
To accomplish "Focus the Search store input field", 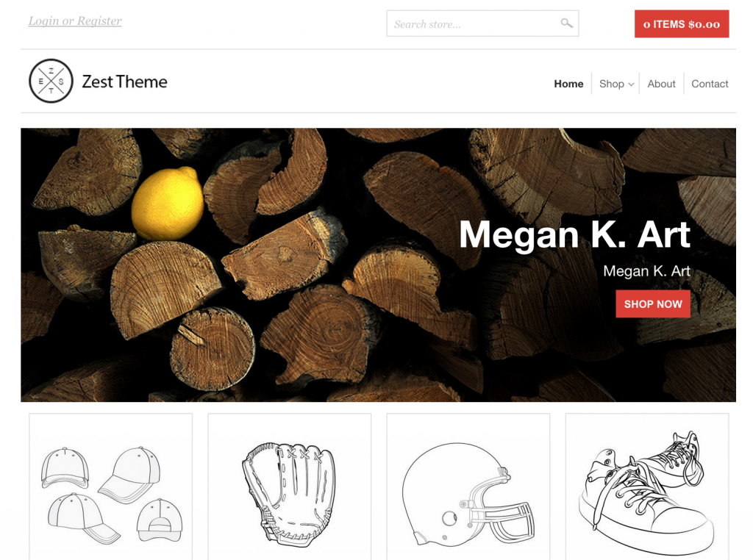I will coord(482,24).
